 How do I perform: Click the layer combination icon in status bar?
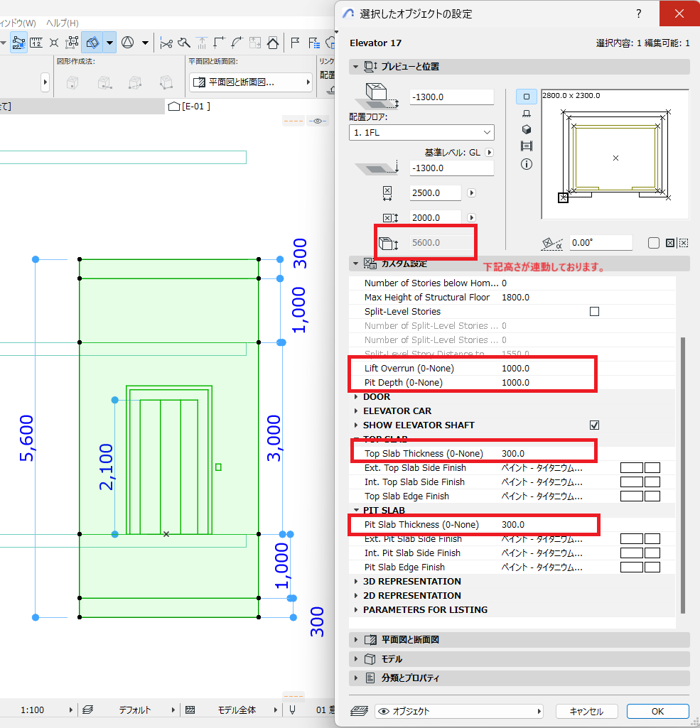click(88, 710)
